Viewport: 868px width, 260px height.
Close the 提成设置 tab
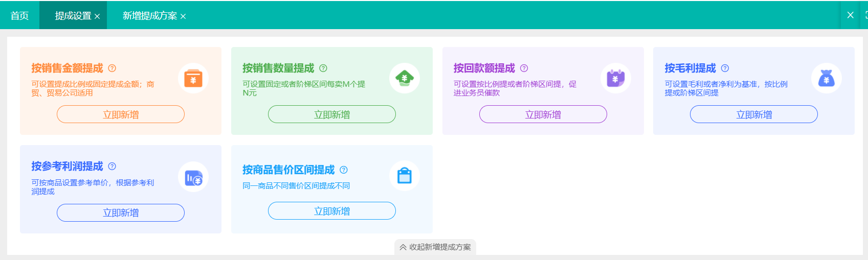coord(97,16)
